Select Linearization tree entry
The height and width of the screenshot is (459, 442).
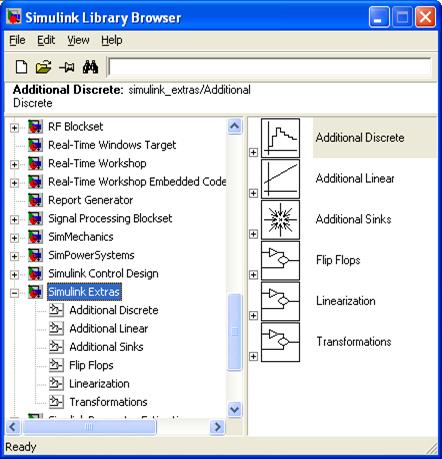coord(99,384)
